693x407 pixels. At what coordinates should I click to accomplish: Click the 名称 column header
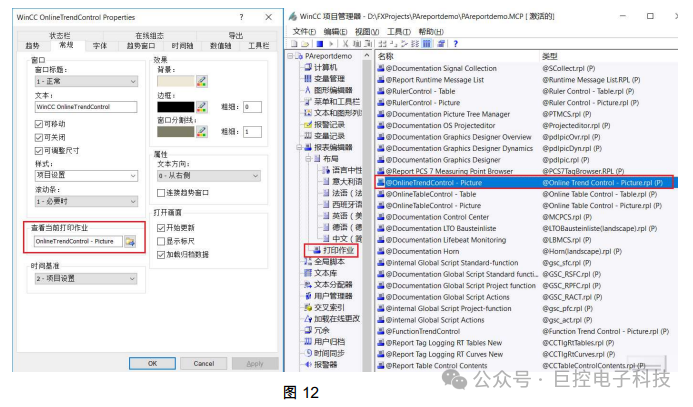tap(457, 56)
